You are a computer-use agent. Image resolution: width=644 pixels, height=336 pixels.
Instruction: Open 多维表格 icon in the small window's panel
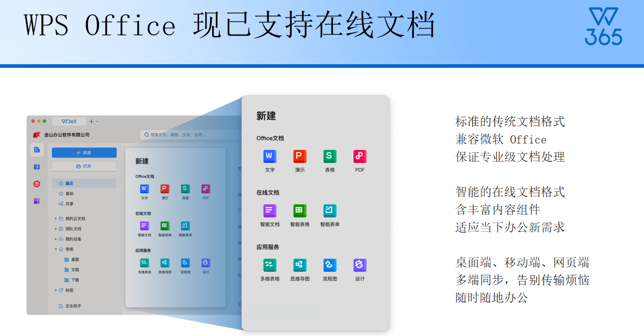[x=144, y=263]
